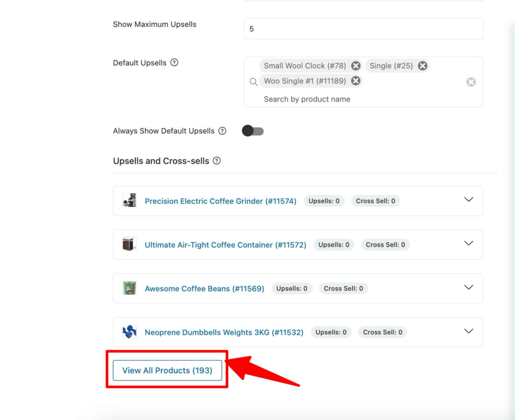Open Awesome Coffee Beans (#11569) link
Image resolution: width=515 pixels, height=420 pixels.
(x=204, y=288)
